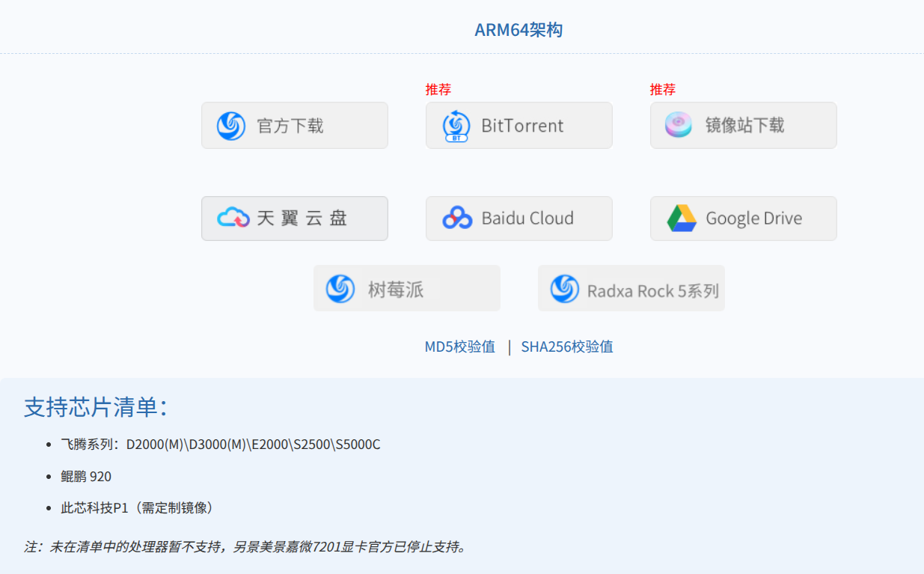The width and height of the screenshot is (924, 574).
Task: Click the 推荐 label above BitTorrent
Action: 438,90
